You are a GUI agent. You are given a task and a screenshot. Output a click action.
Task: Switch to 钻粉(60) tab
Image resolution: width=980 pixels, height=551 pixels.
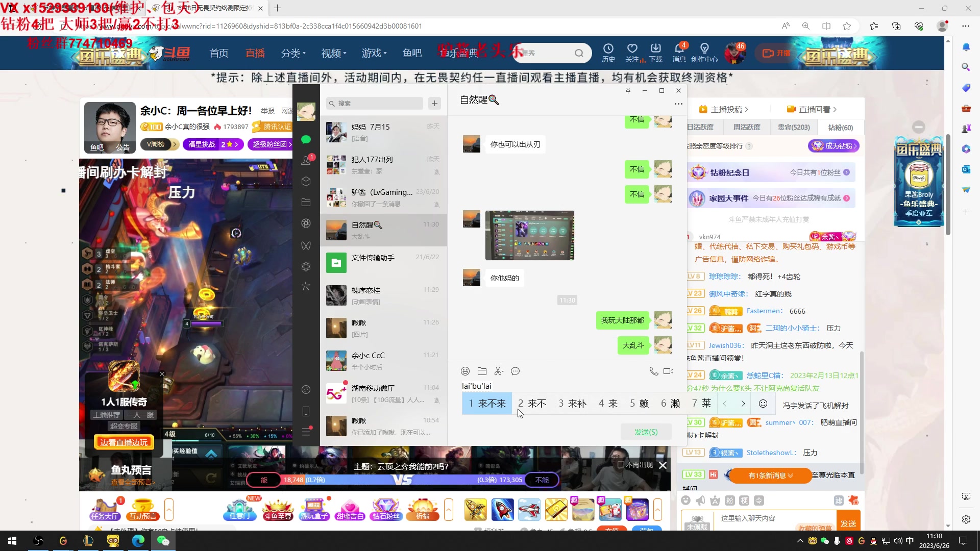(x=840, y=128)
